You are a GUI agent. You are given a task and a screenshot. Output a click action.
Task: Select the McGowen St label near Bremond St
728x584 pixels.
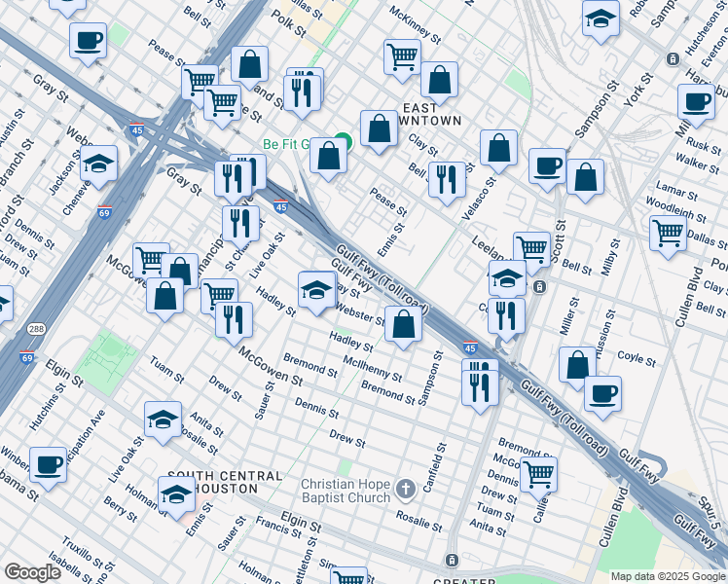[271, 367]
